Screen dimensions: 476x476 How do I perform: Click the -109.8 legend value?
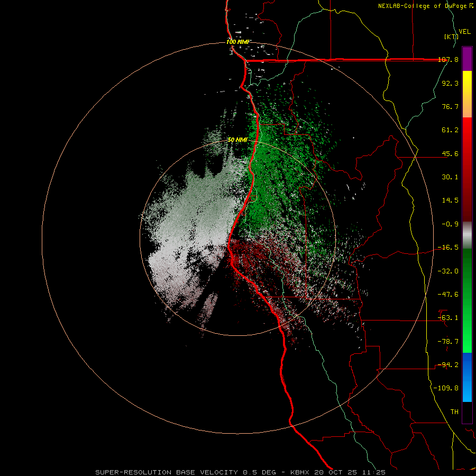coord(446,388)
